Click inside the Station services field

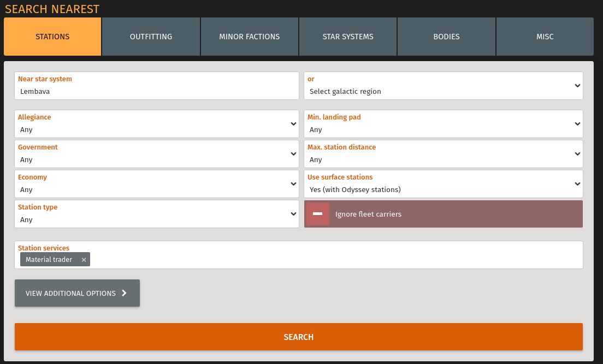click(328, 260)
